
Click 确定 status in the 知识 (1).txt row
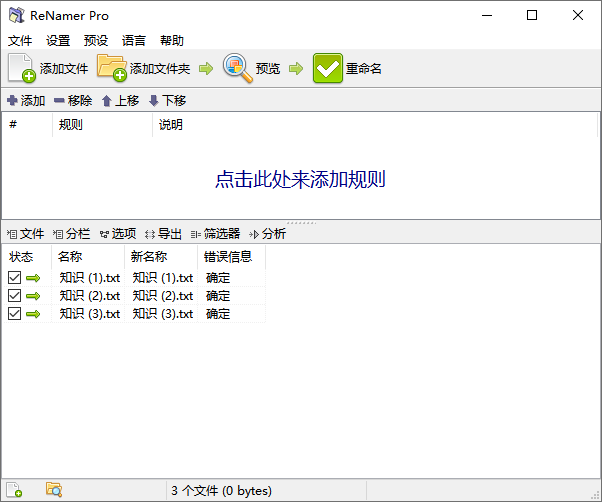tap(218, 278)
